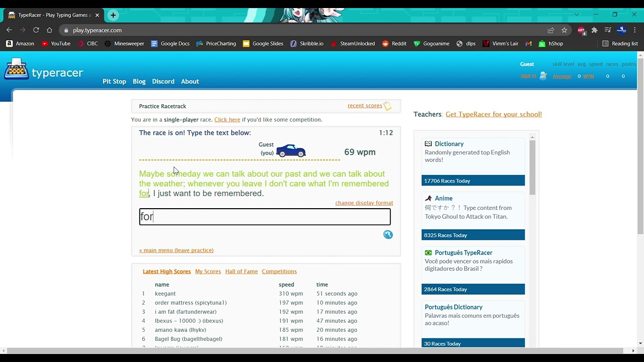Open the Gogoanime bookmark

(x=431, y=44)
